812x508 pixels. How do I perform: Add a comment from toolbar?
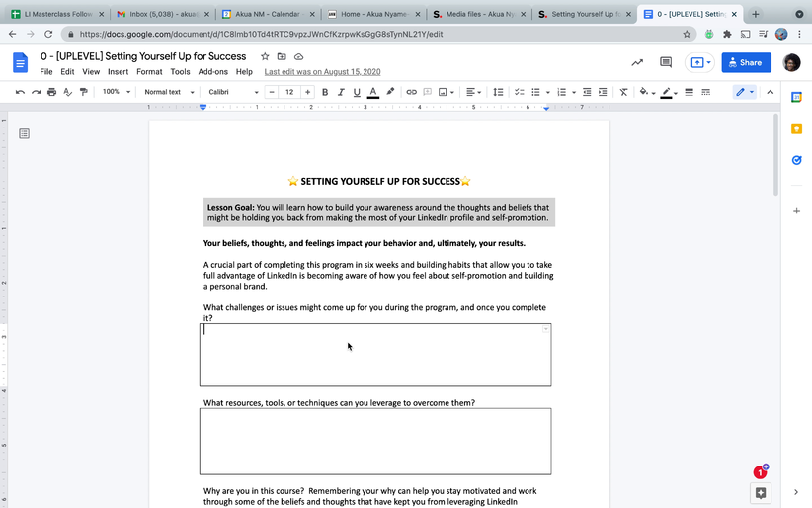coord(427,92)
